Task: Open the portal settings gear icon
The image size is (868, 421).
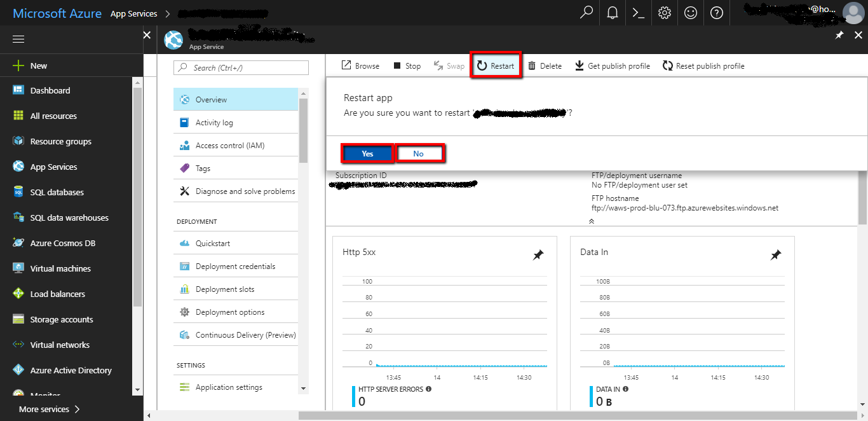Action: (664, 13)
